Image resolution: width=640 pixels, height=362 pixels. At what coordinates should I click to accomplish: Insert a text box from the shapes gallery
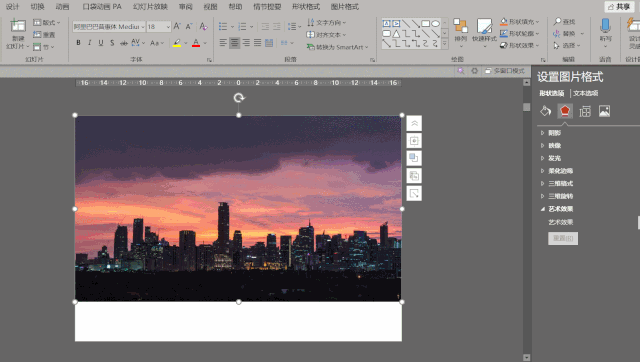coord(386,24)
